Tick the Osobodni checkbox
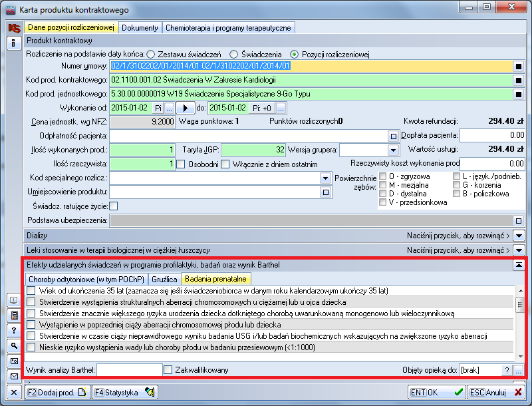Viewport: 532px width, 406px height. click(181, 164)
